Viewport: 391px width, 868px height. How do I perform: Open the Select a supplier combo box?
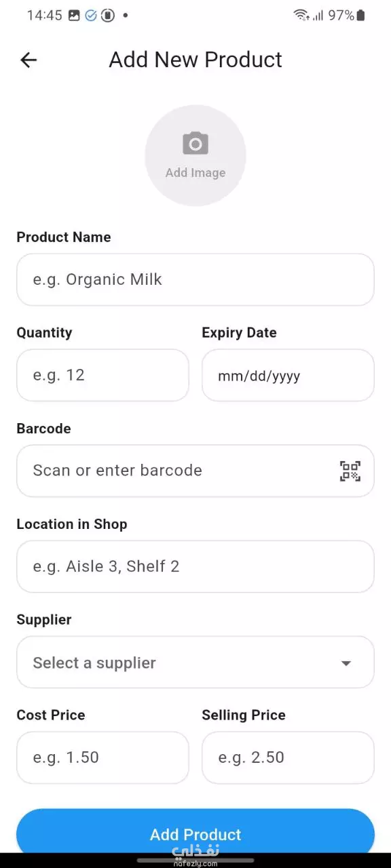[x=195, y=663]
